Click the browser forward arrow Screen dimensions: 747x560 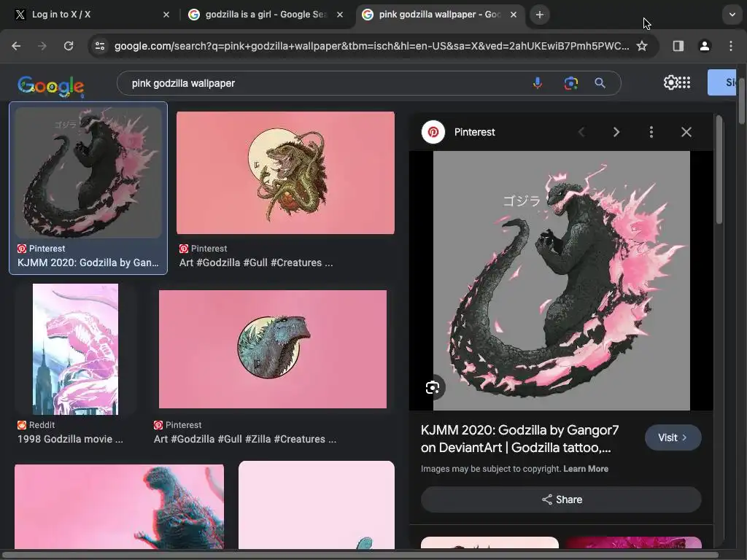(x=42, y=46)
